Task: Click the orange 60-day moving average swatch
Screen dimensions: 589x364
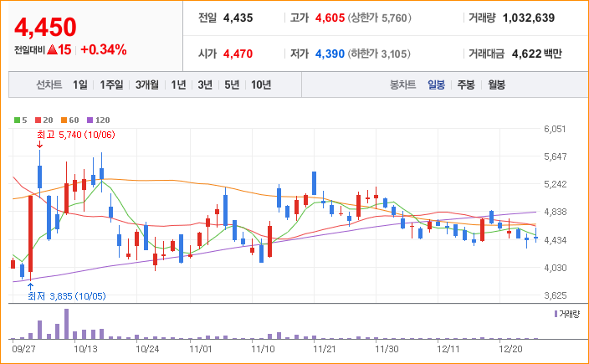Action: coord(64,120)
